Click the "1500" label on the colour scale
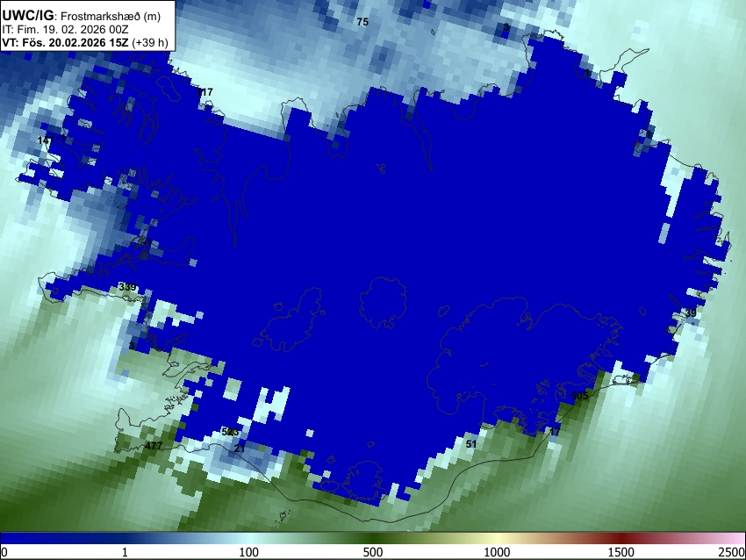This screenshot has height=560, width=746. pyautogui.click(x=621, y=552)
